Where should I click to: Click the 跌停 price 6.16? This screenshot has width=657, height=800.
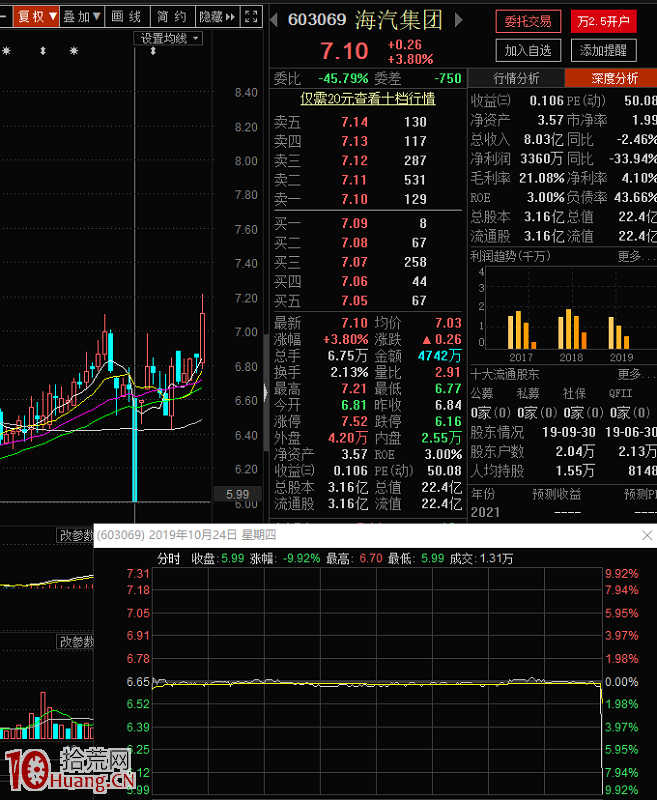click(x=448, y=421)
